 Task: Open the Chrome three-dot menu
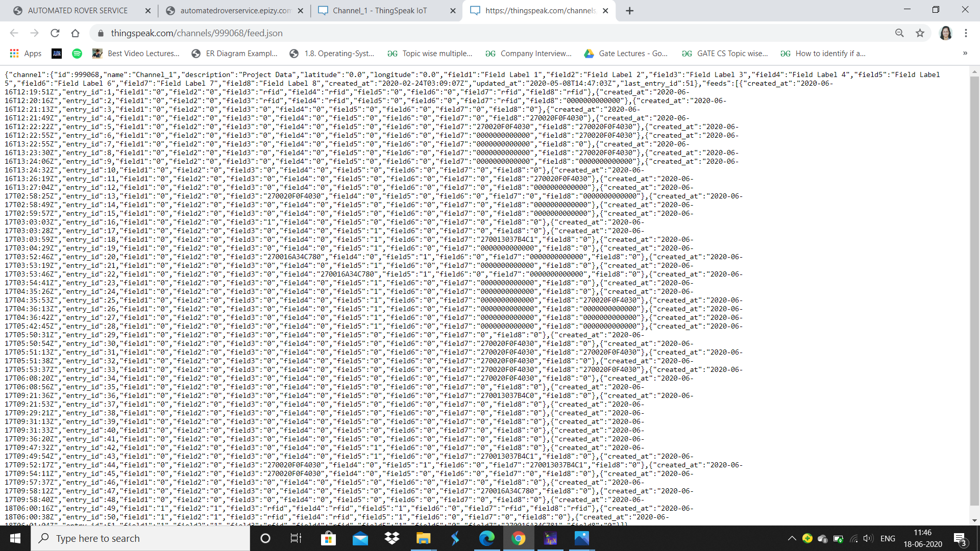click(966, 33)
